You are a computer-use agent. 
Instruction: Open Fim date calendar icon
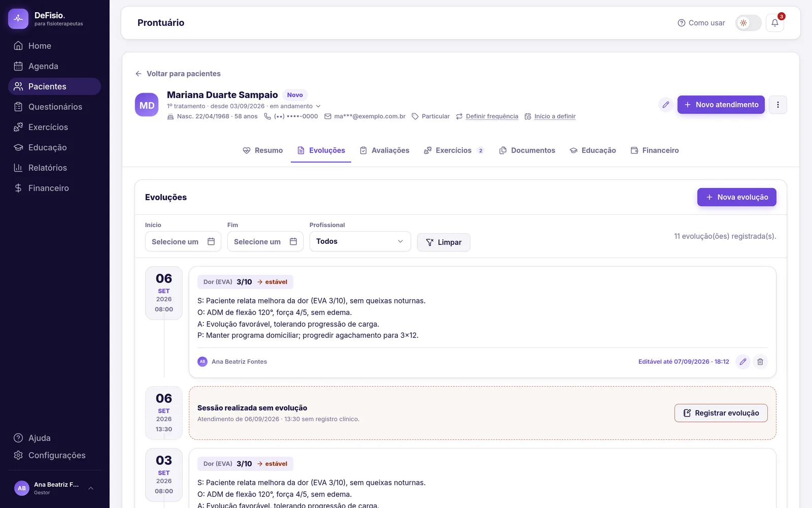coord(293,241)
